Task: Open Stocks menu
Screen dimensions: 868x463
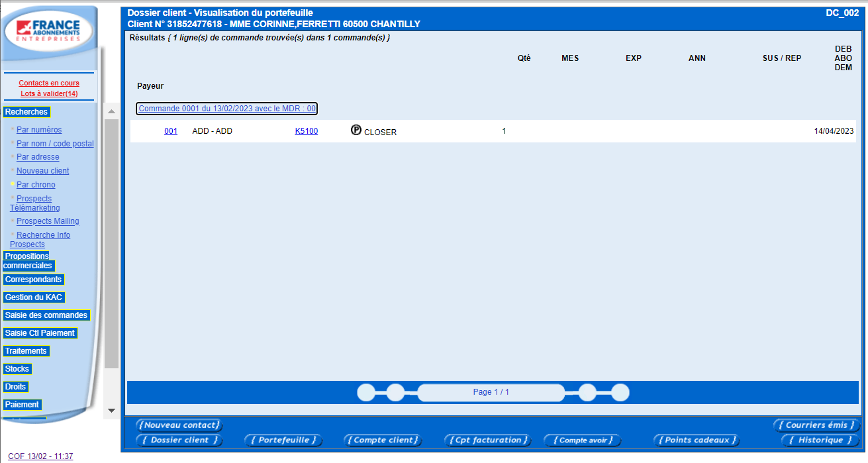Action: tap(17, 369)
